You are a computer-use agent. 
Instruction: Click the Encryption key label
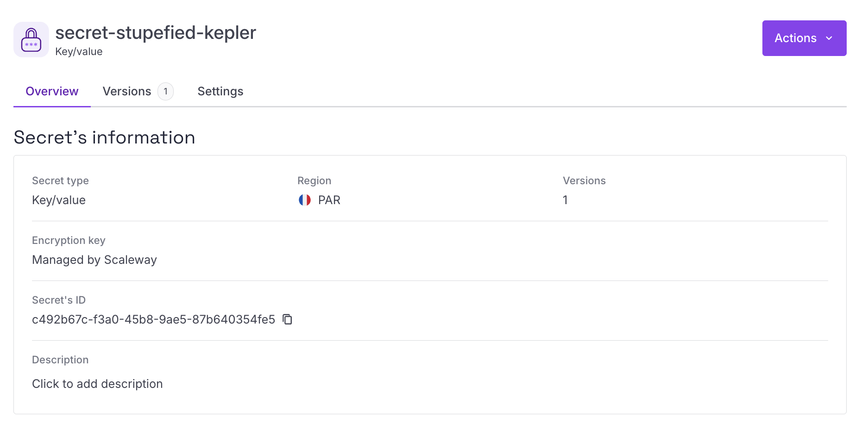coord(69,240)
